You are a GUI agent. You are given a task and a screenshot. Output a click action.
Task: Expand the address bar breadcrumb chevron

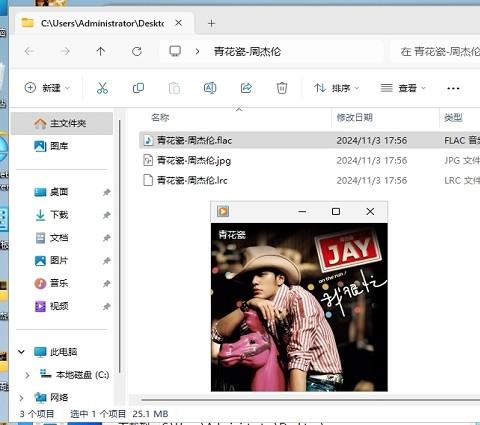coord(197,52)
